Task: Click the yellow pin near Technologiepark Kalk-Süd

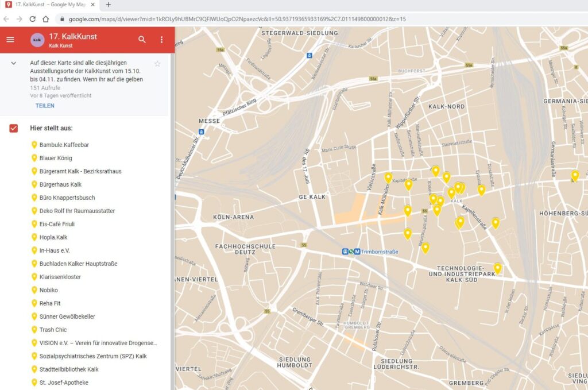Action: pos(498,268)
